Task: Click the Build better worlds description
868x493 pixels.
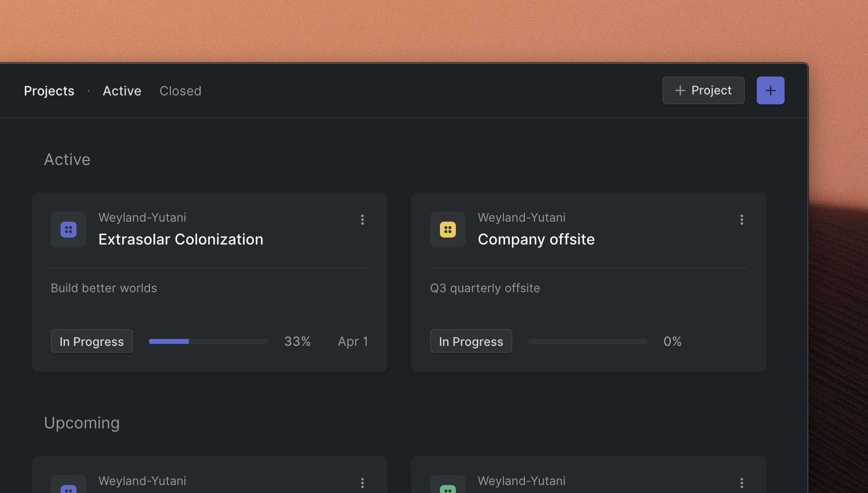Action: click(x=104, y=288)
